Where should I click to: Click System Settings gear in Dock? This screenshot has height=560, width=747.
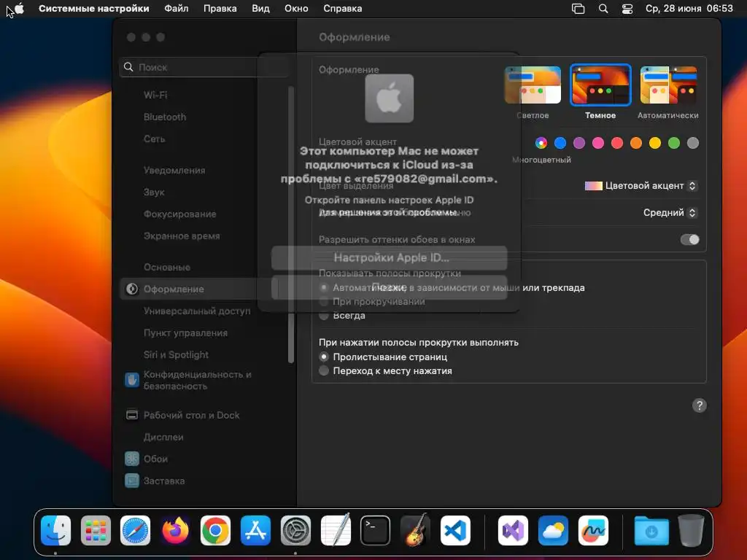[x=295, y=530]
